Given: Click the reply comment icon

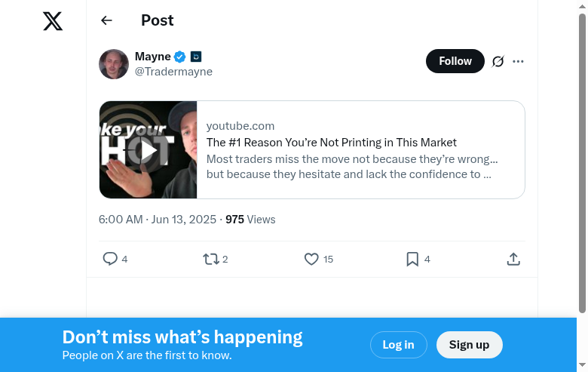Looking at the screenshot, I should 110,259.
